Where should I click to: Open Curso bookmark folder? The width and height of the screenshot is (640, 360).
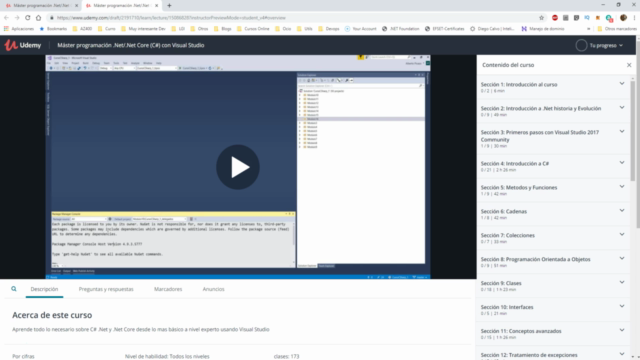click(107, 29)
